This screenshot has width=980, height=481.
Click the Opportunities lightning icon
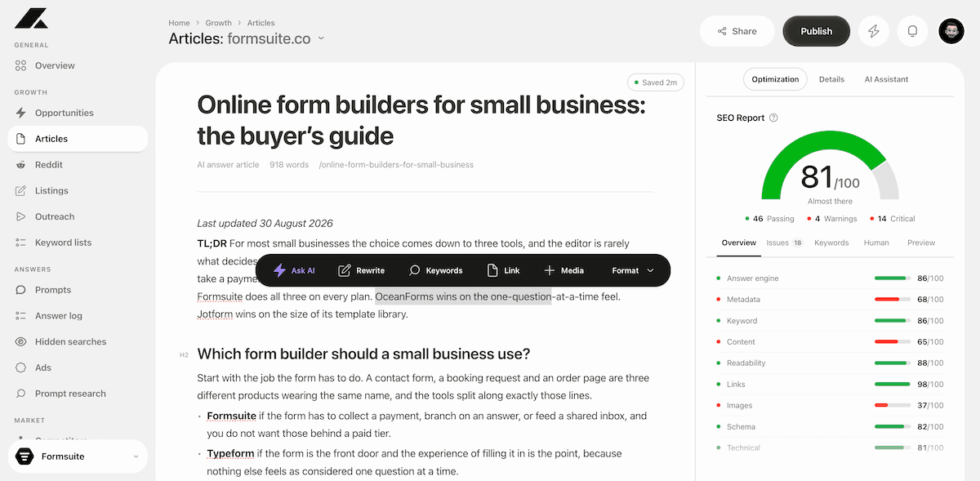point(20,113)
